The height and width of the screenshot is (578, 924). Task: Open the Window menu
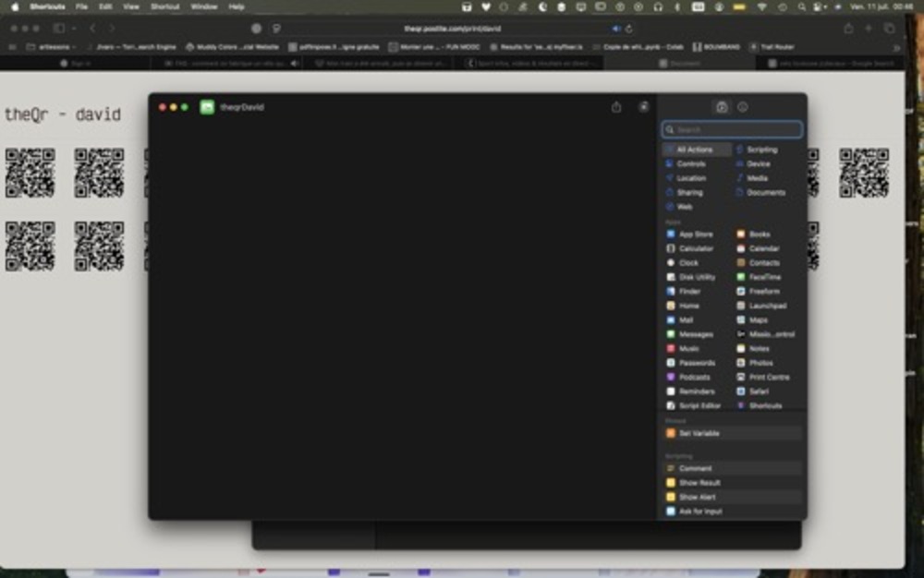click(x=203, y=6)
